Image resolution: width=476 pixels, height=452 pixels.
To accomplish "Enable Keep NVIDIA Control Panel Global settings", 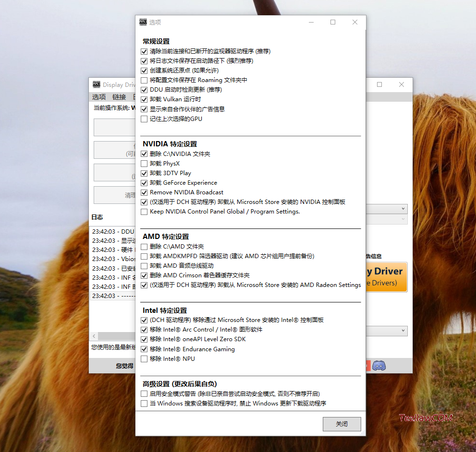I will click(x=144, y=212).
